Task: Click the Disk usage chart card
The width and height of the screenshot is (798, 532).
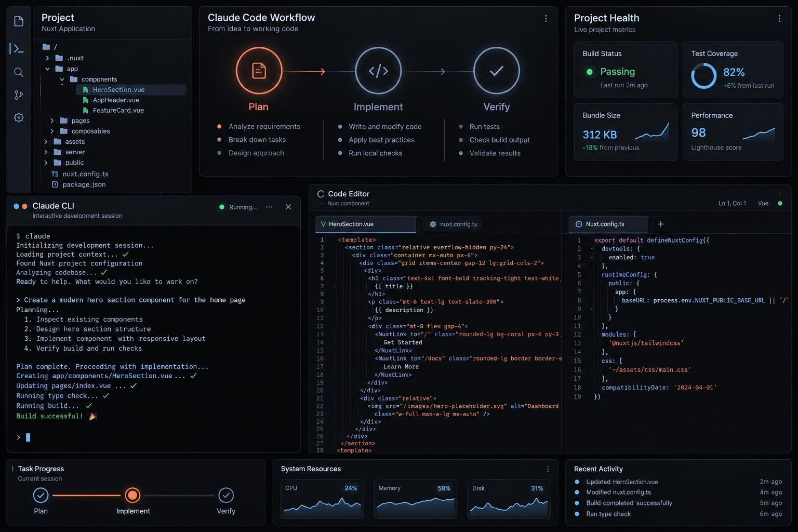Action: point(509,499)
